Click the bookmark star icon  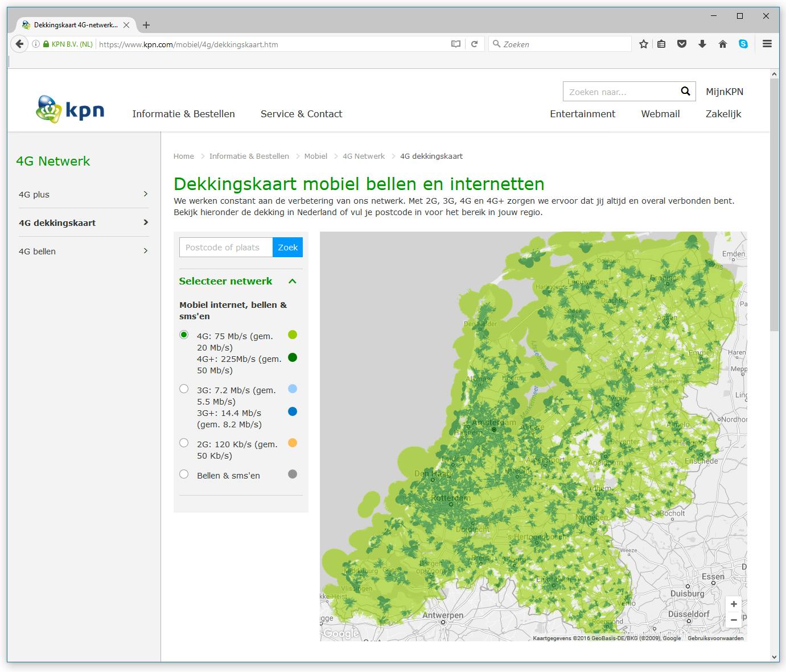click(x=644, y=44)
